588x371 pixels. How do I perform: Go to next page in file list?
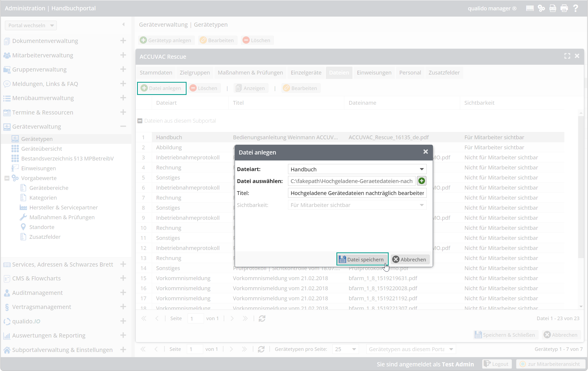pyautogui.click(x=232, y=319)
